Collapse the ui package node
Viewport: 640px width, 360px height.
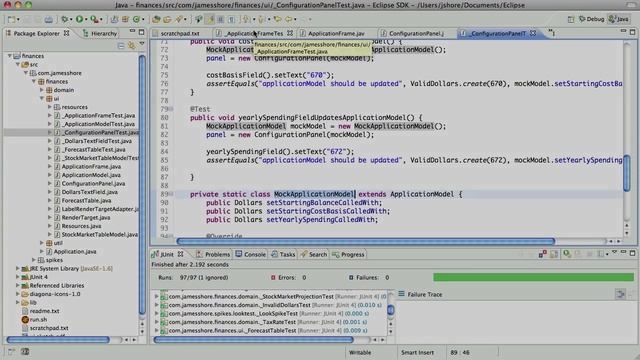click(42, 98)
